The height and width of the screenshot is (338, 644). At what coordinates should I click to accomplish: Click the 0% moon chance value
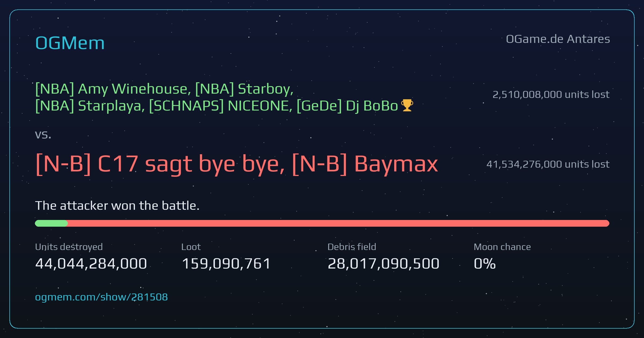tap(485, 263)
